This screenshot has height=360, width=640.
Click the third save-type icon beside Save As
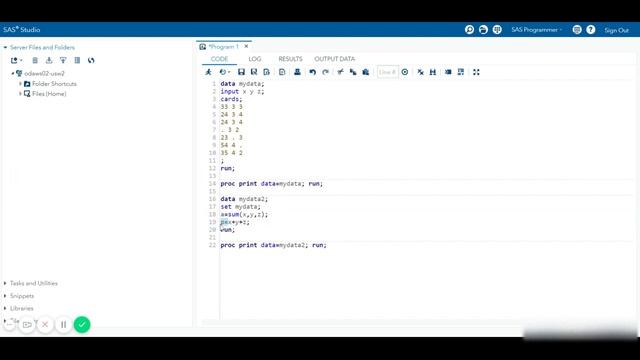tap(267, 72)
